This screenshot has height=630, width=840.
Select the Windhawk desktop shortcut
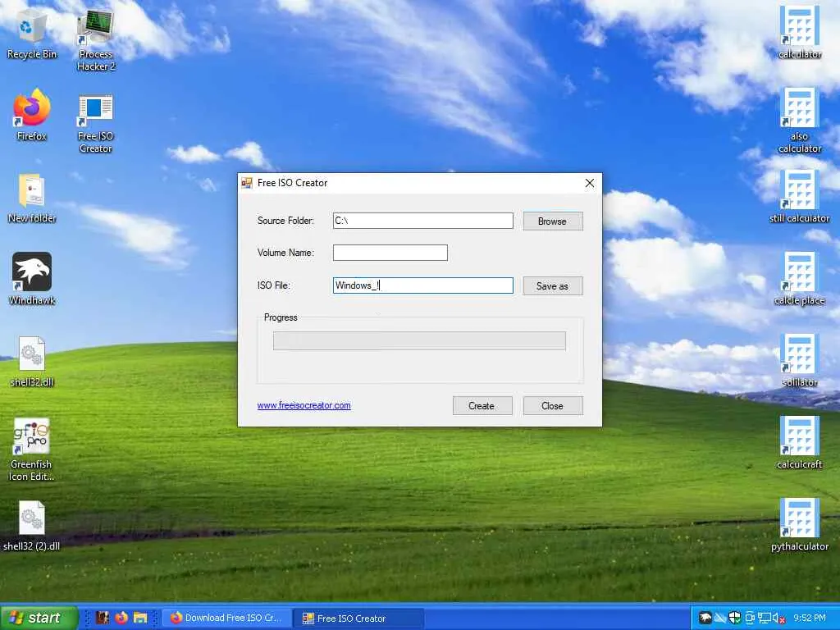32,279
